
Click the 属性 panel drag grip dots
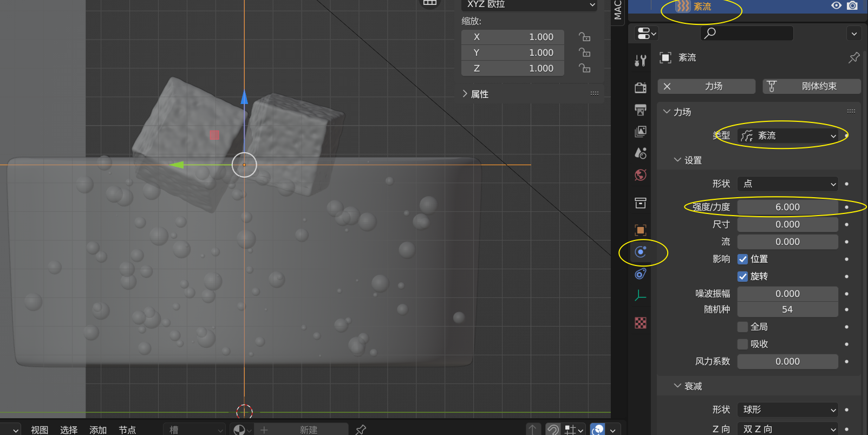pyautogui.click(x=595, y=94)
